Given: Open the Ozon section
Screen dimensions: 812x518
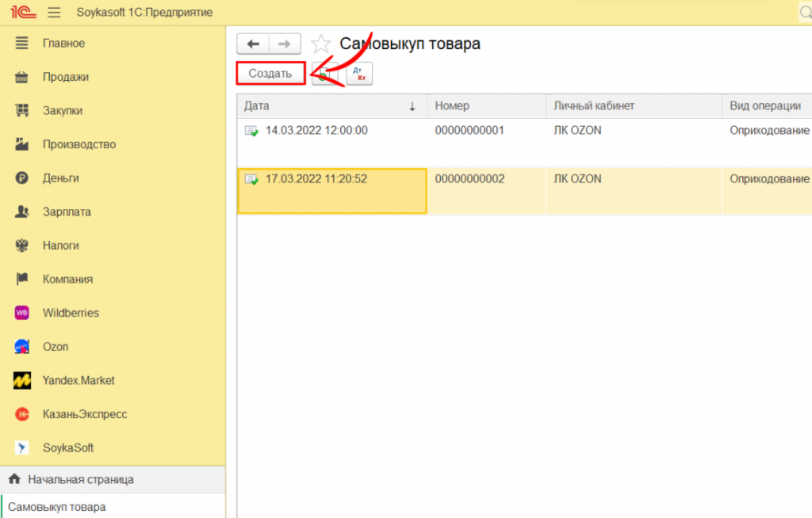Looking at the screenshot, I should [x=56, y=347].
